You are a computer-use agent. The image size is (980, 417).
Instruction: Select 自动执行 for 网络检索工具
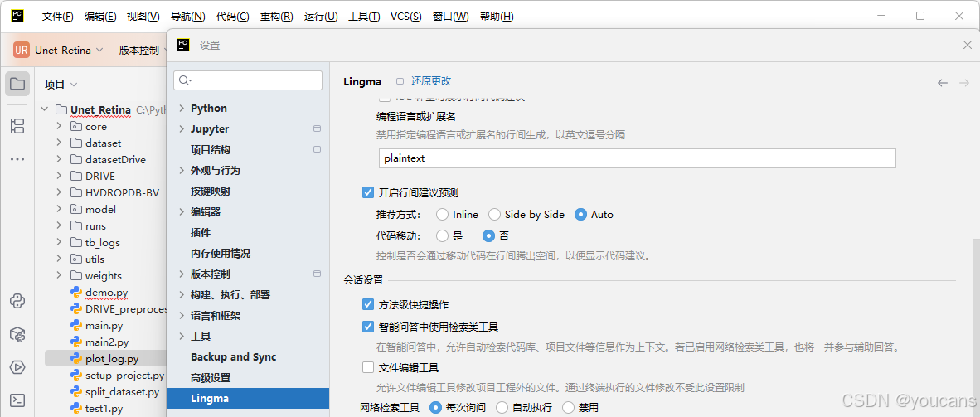pos(502,408)
